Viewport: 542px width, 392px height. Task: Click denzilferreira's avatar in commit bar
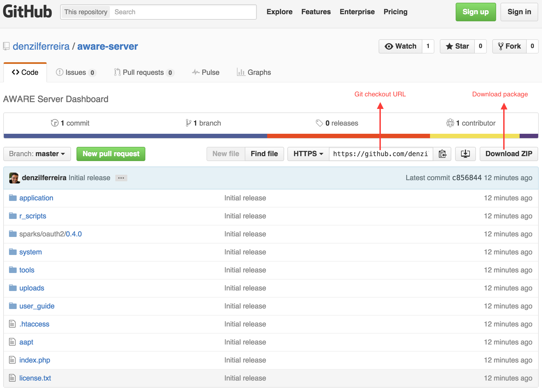coord(14,178)
